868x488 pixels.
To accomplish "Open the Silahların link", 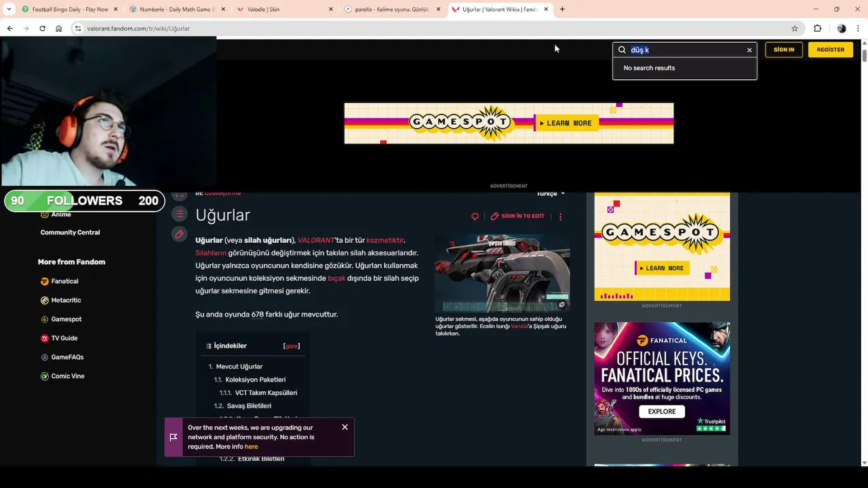I will click(211, 253).
